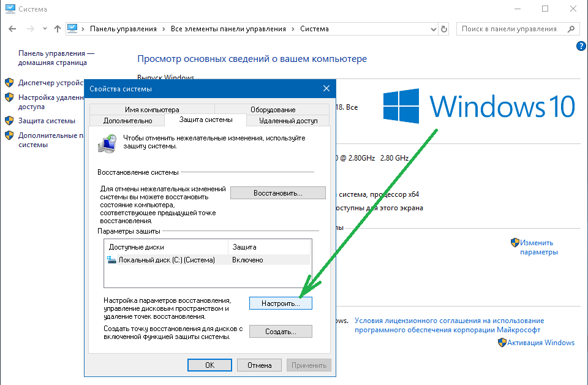The height and width of the screenshot is (385, 588).
Task: Click 'Создать...' restore point button
Action: (281, 331)
